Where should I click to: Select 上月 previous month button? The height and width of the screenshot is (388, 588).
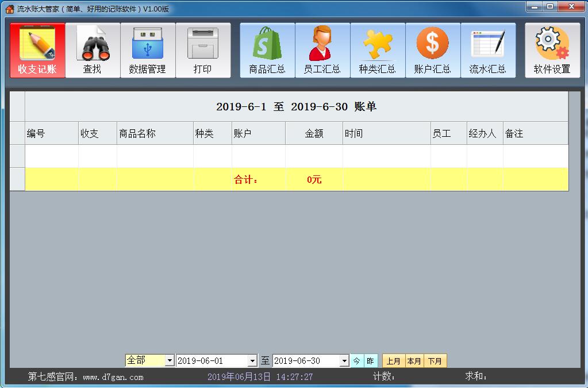pos(393,360)
